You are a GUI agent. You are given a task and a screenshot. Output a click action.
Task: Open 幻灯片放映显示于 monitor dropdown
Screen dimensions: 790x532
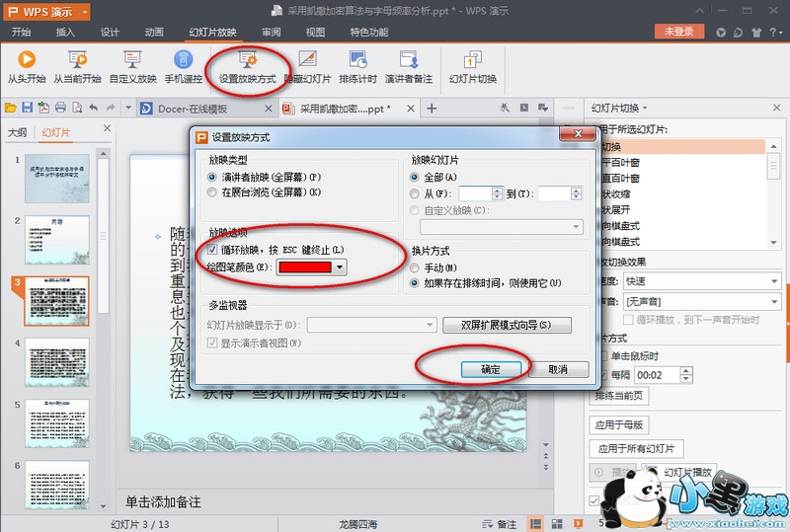coord(372,325)
